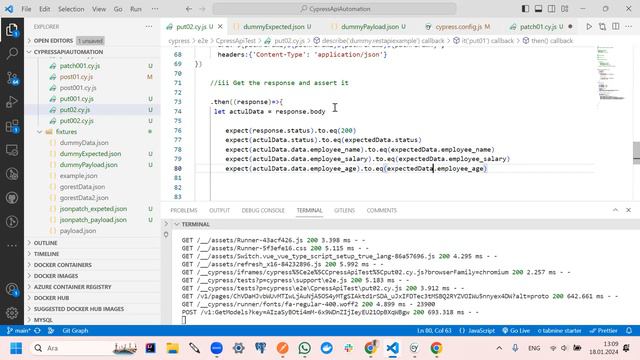Screen dimensions: 640x360
Task: Click the CypressApiAutomation command search box
Action: [x=334, y=9]
